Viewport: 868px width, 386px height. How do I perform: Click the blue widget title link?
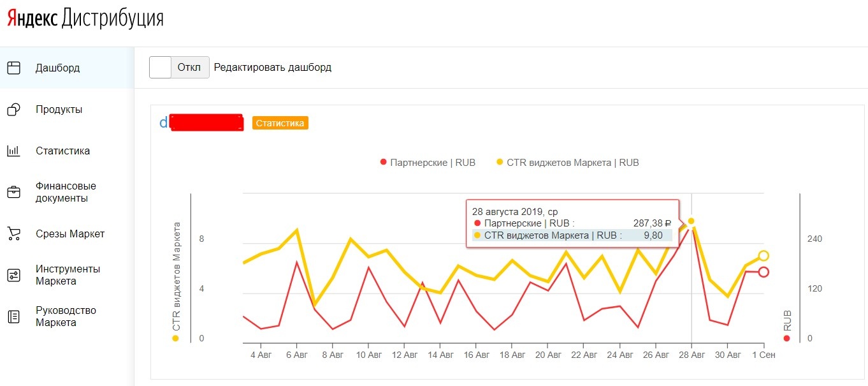click(164, 122)
